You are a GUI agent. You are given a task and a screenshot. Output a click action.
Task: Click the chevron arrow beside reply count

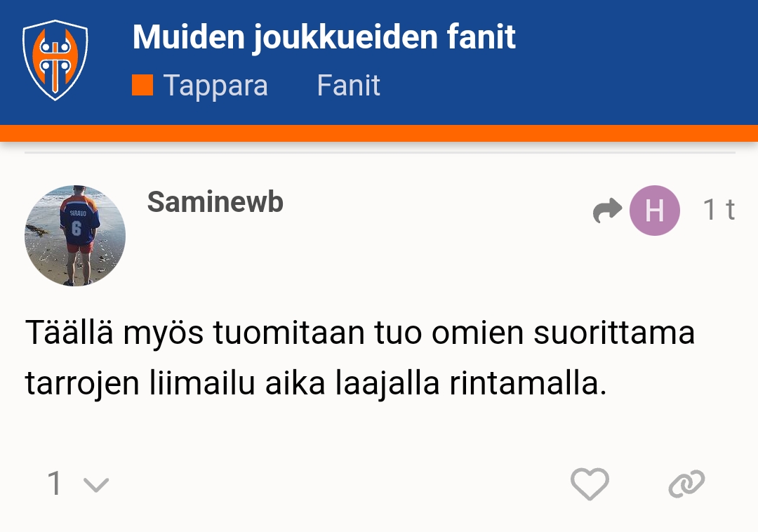(95, 484)
